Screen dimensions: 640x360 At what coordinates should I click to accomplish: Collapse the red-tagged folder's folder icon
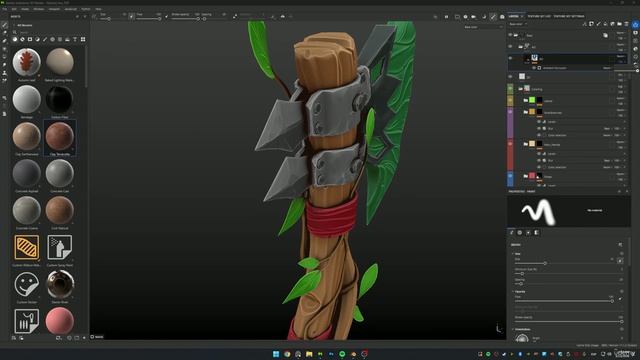526,144
